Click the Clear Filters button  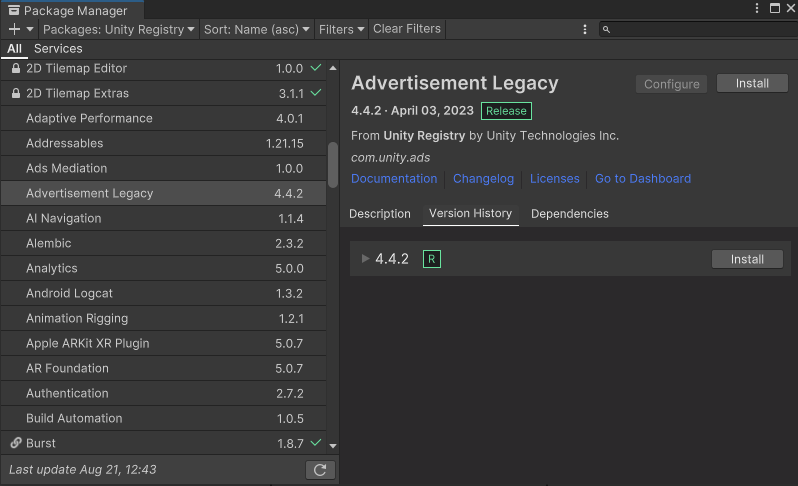point(407,29)
